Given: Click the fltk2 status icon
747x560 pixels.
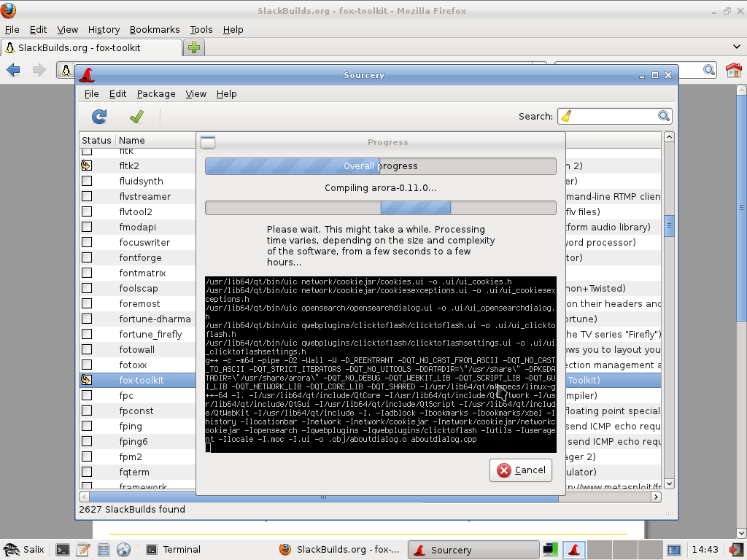Looking at the screenshot, I should coord(86,166).
